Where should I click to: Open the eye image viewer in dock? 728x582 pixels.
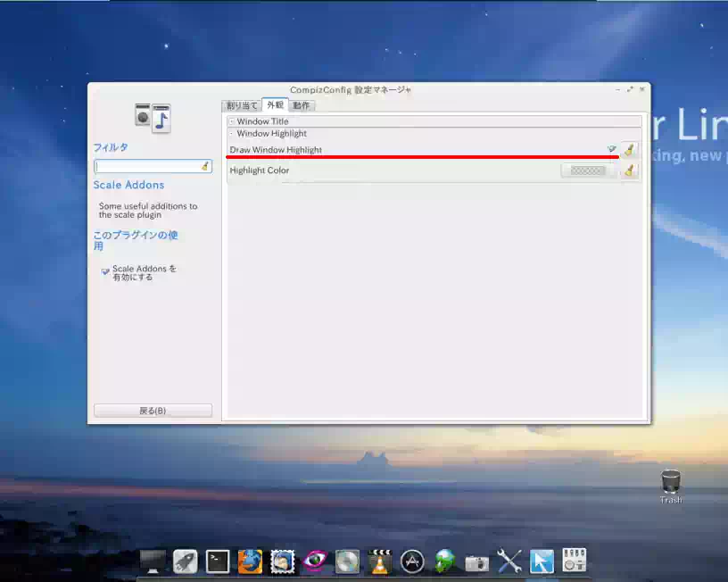click(315, 561)
